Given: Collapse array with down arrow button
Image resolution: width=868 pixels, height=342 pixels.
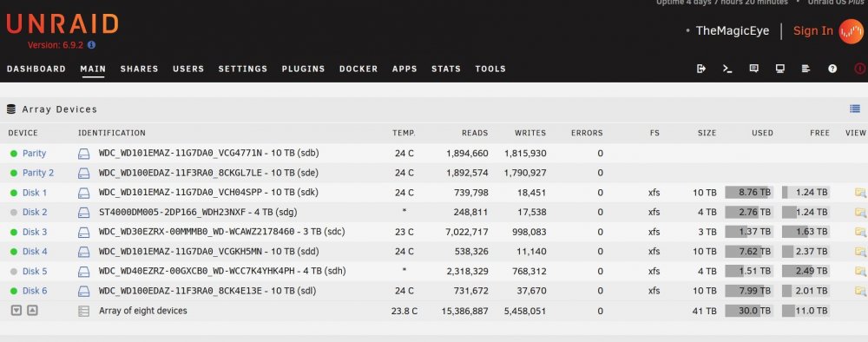Looking at the screenshot, I should 16,311.
